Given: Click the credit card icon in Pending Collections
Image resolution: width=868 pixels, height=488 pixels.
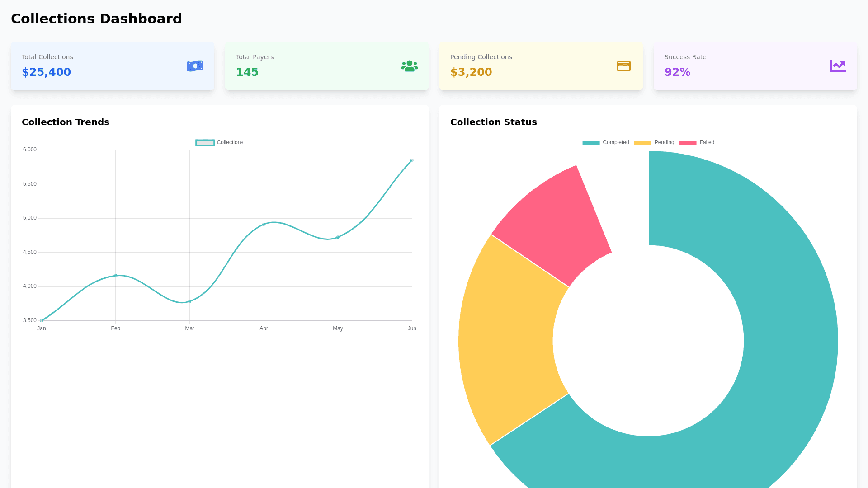Looking at the screenshot, I should [x=623, y=66].
